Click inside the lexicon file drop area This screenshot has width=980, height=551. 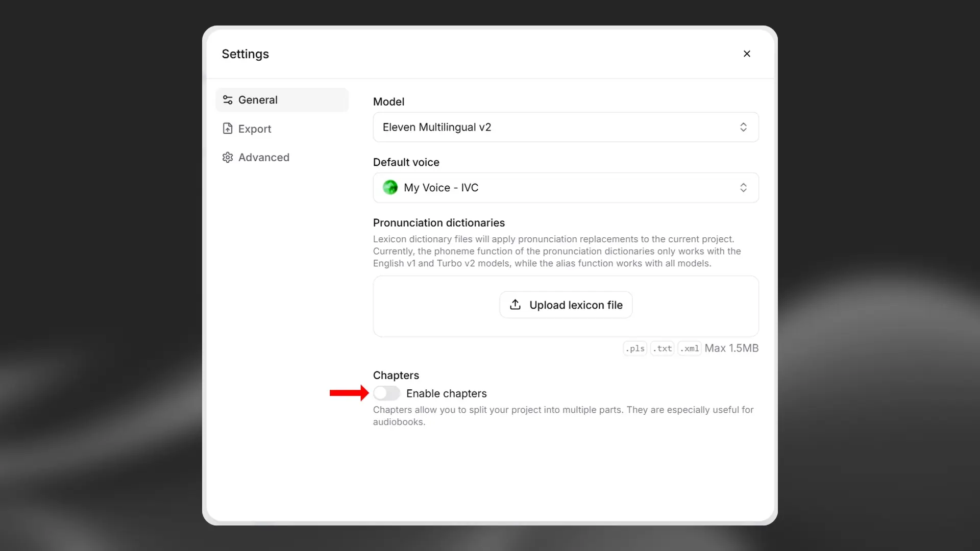point(444,306)
